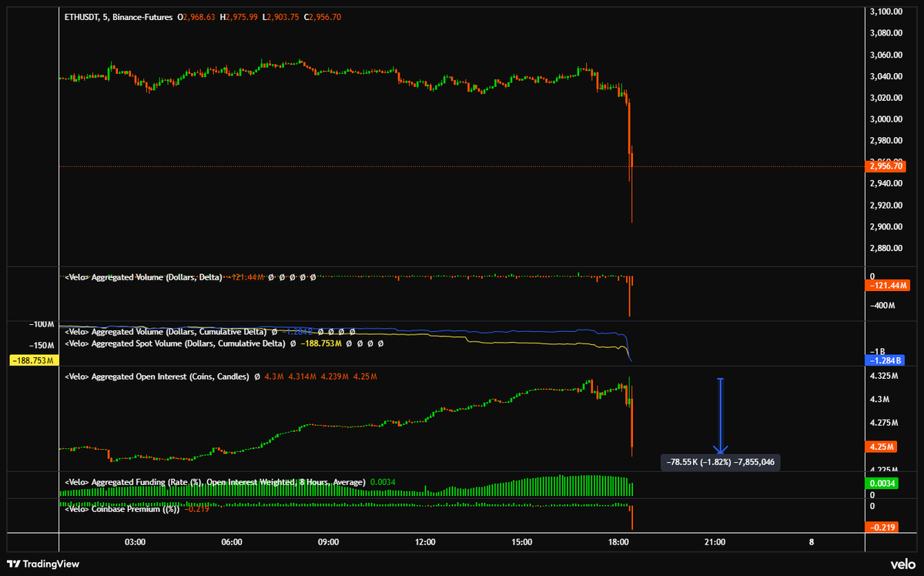Click the 4.314M value in open interest legend
Viewport: 924px width, 576px height.
303,377
